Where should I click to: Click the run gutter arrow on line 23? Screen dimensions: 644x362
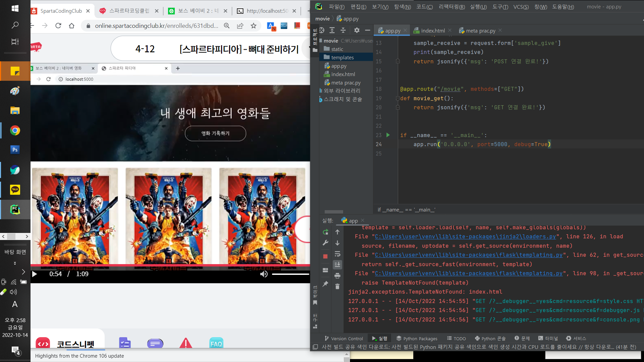388,135
